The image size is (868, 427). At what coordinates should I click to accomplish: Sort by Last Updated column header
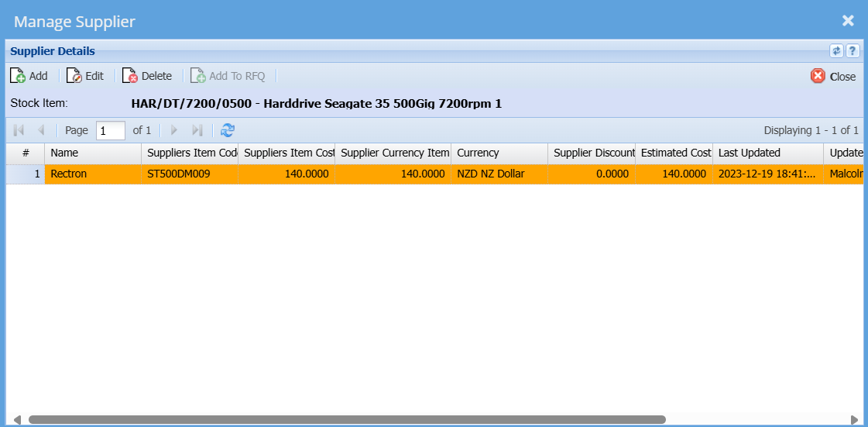coord(768,153)
